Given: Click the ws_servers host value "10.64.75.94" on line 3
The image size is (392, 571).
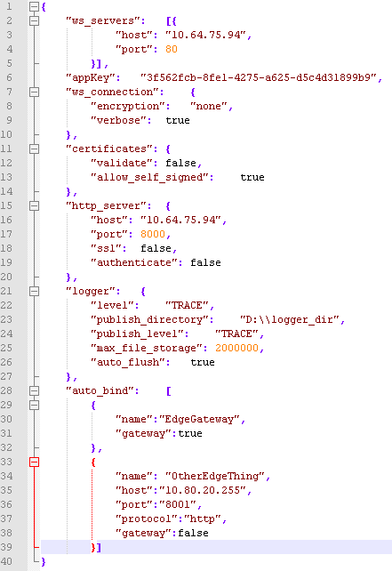Looking at the screenshot, I should pyautogui.click(x=205, y=35).
